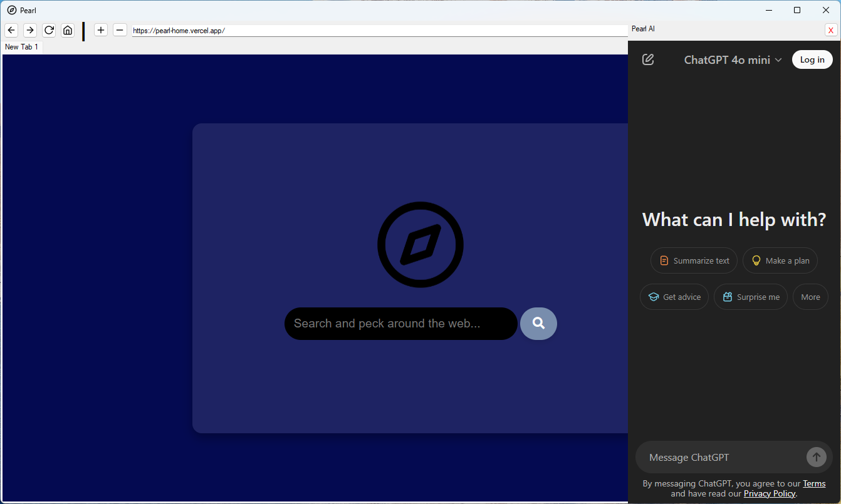This screenshot has width=841, height=504.
Task: Open the ChatGPT 4o mini model selector
Action: (732, 59)
